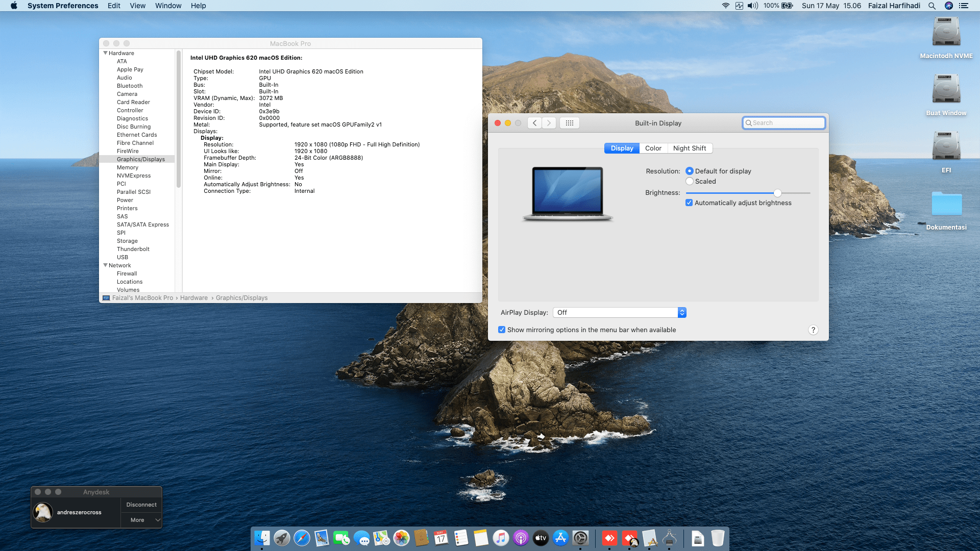Show all preferences grid button

coord(570,123)
